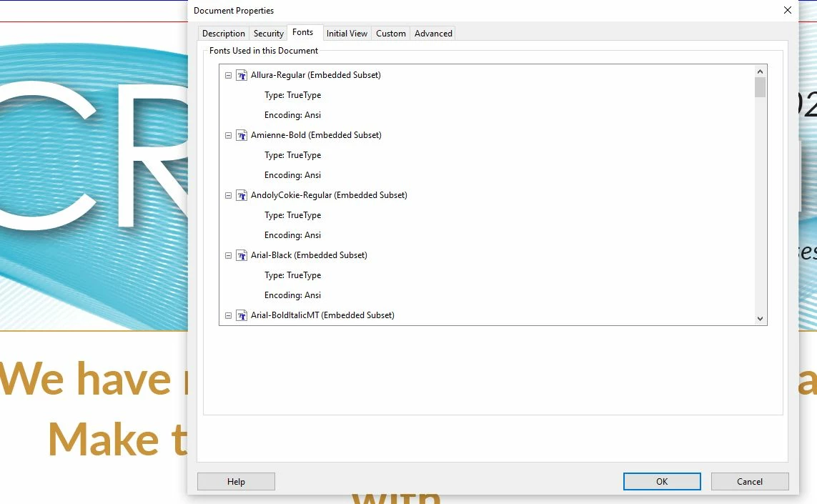Click the Arial-BoldItalicMT font icon
Image resolution: width=817 pixels, height=504 pixels.
pos(242,315)
